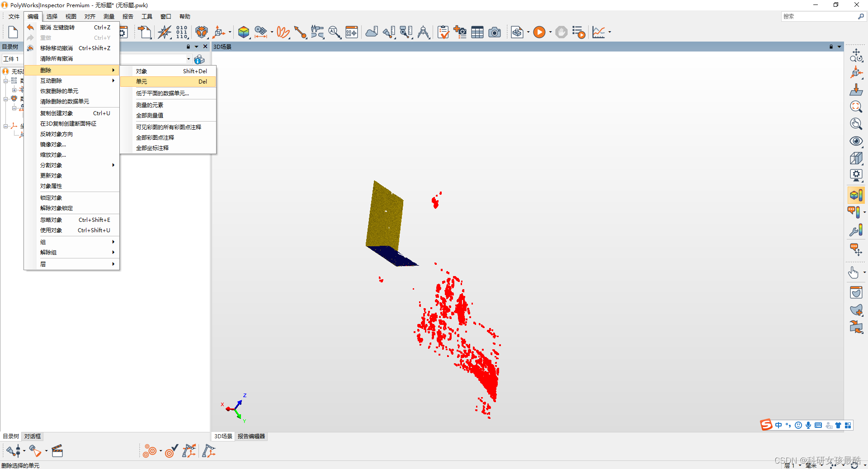Click the gray stop hand icon
This screenshot has height=469, width=868.
pyautogui.click(x=561, y=32)
